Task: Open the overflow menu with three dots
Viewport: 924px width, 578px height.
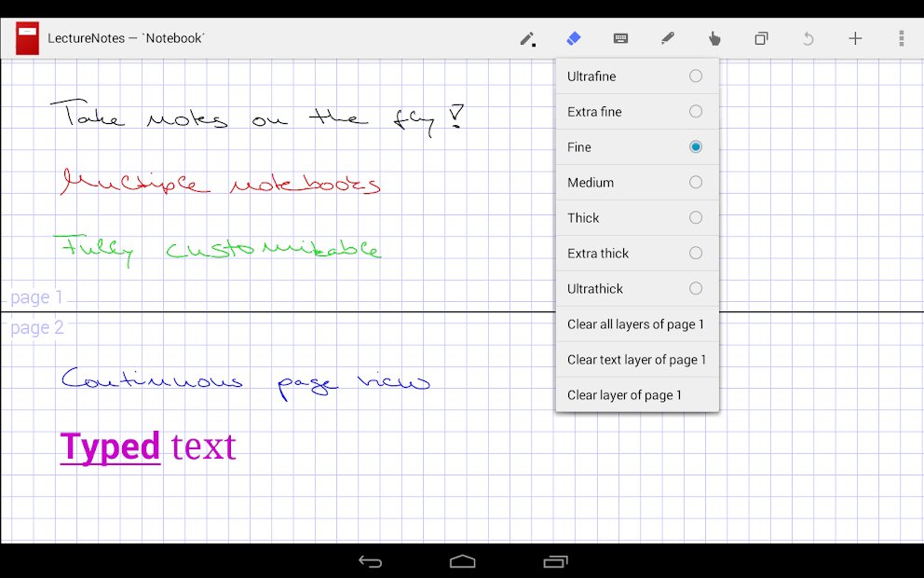Action: click(900, 38)
